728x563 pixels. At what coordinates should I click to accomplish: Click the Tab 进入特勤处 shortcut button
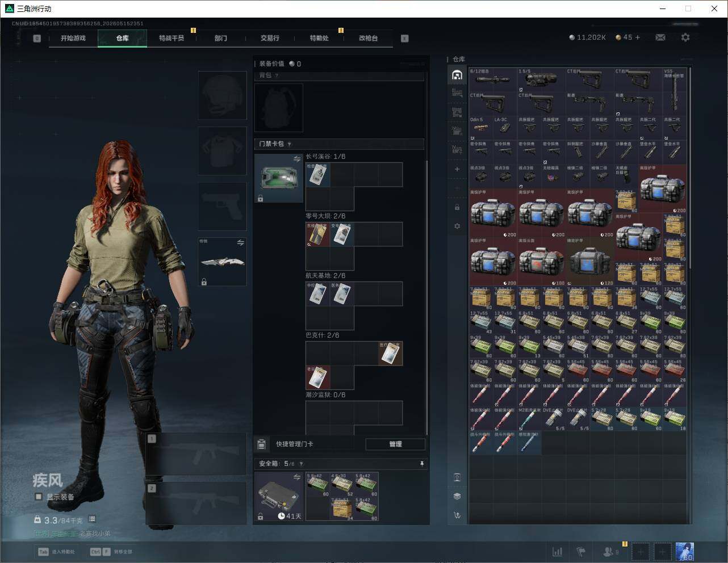(x=56, y=552)
